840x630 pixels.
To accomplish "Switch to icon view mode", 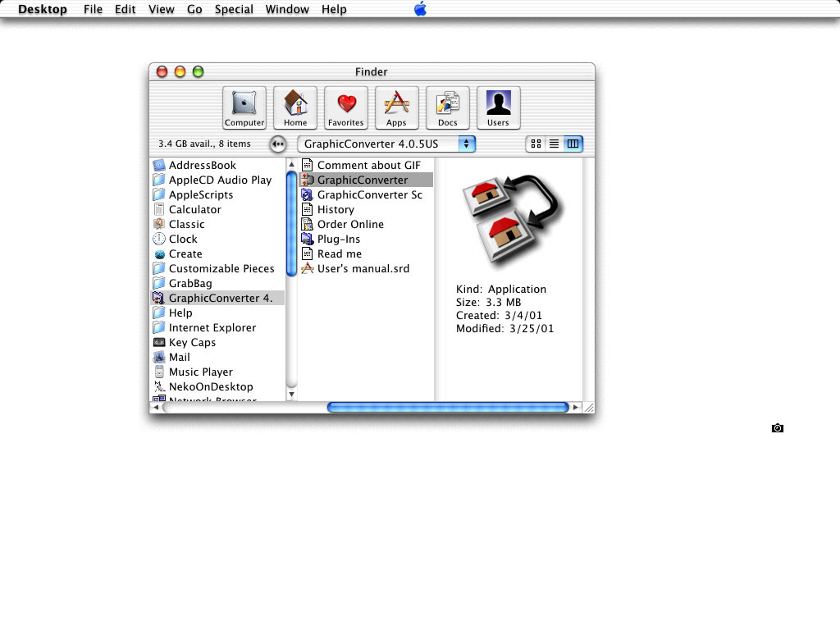I will click(x=536, y=144).
